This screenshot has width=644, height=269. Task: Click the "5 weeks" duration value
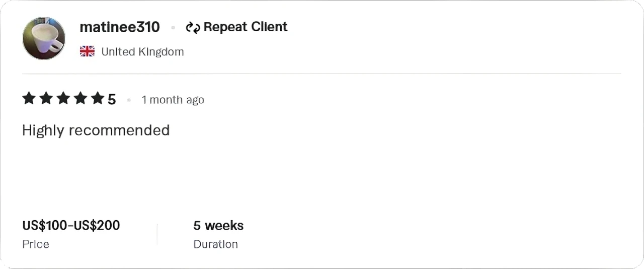tap(218, 226)
